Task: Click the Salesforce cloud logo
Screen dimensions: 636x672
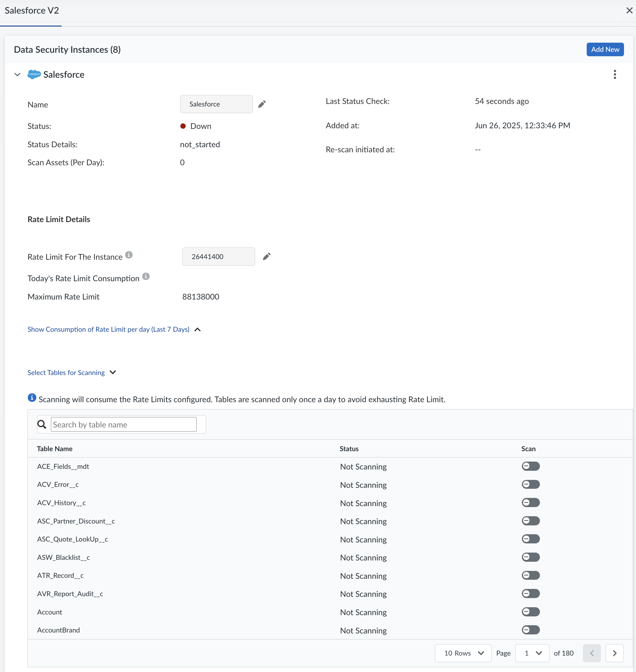Action: 34,75
